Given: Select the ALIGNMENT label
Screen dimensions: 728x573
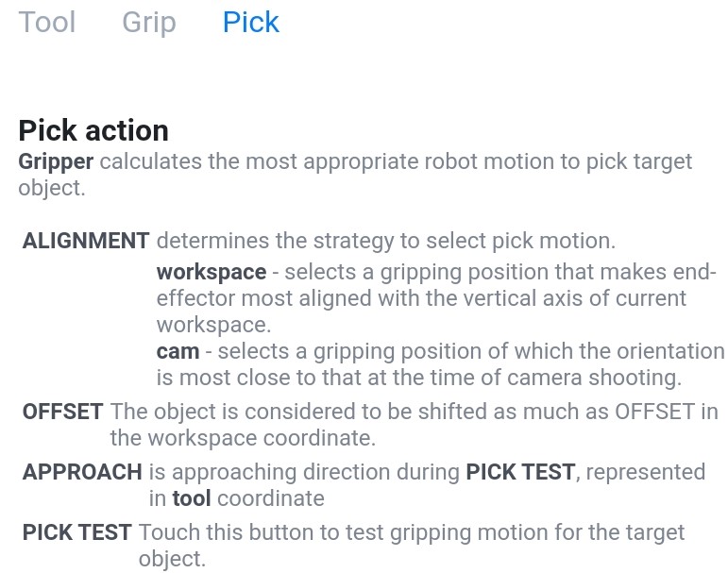Looking at the screenshot, I should click(86, 241).
